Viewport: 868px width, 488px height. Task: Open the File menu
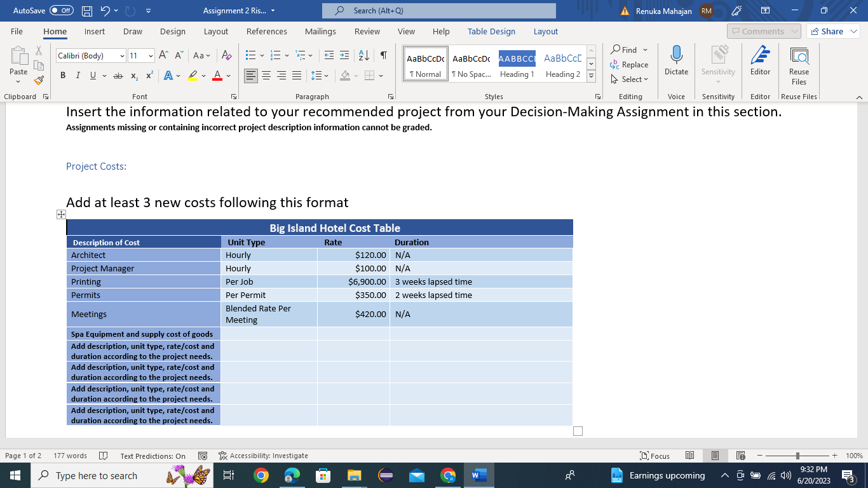tap(17, 31)
